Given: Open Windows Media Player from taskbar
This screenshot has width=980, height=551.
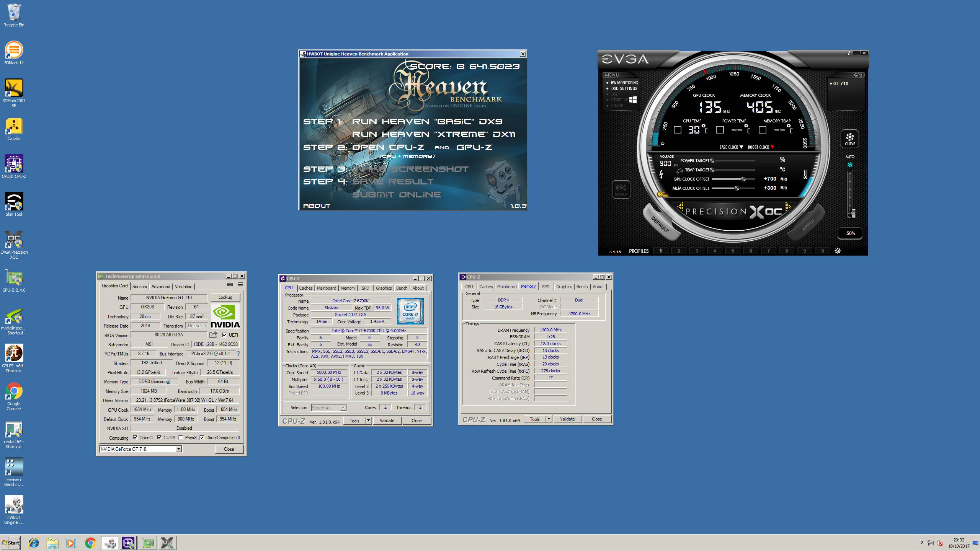Looking at the screenshot, I should 71,543.
